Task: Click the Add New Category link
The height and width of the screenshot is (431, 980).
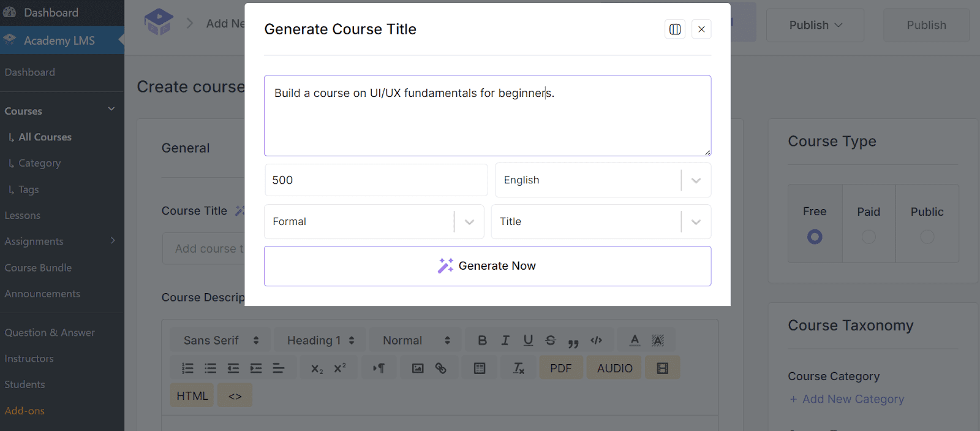Action: coord(846,399)
